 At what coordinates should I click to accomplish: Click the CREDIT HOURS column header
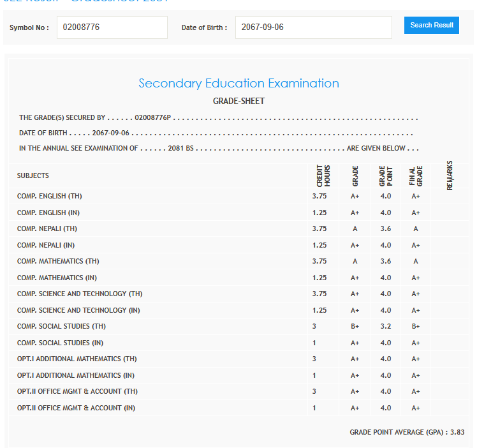[x=323, y=175]
